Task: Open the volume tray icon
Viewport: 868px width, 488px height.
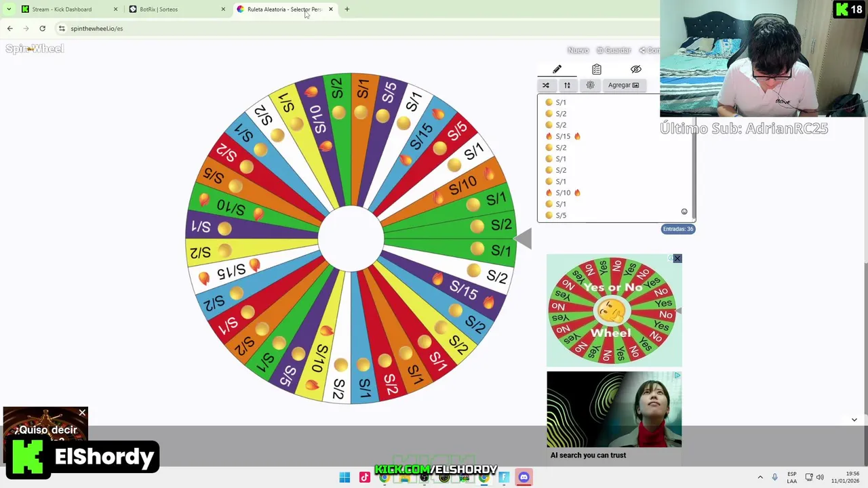Action: point(820,477)
